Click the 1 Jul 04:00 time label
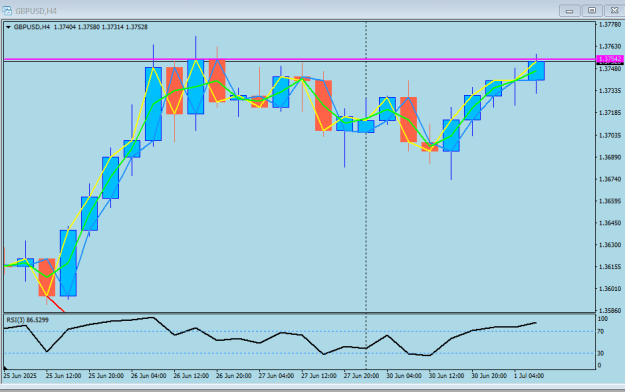625x392 pixels. coord(529,376)
